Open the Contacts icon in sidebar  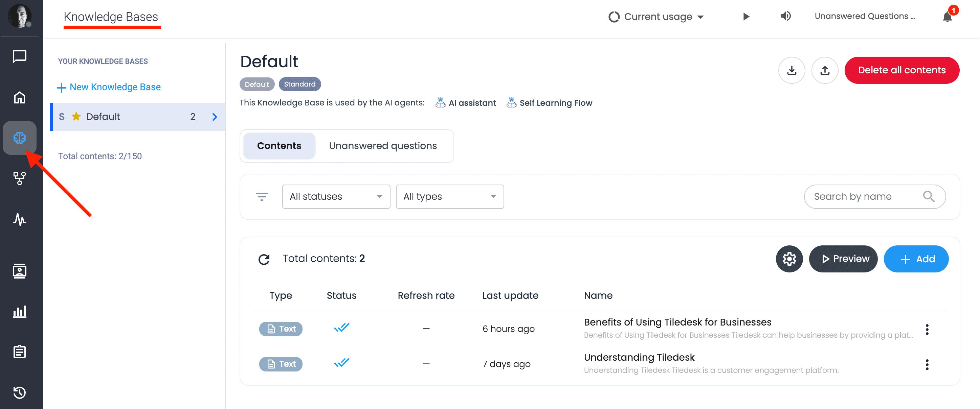19,271
